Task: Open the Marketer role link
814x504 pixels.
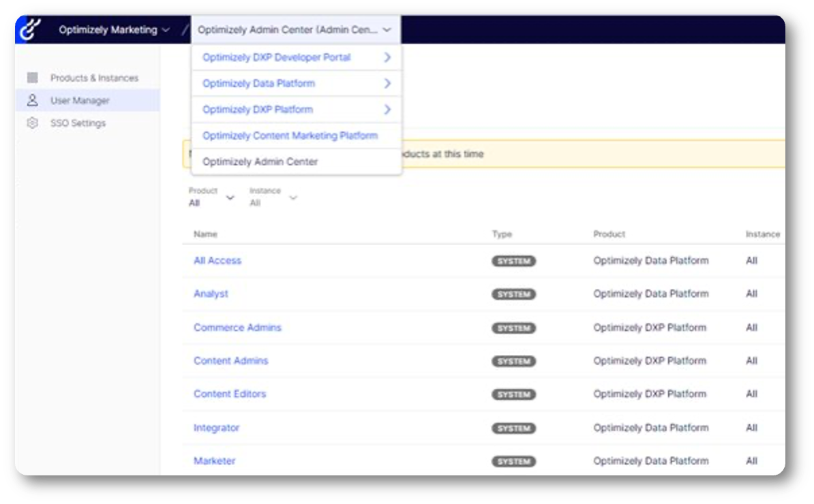Action: coord(214,460)
